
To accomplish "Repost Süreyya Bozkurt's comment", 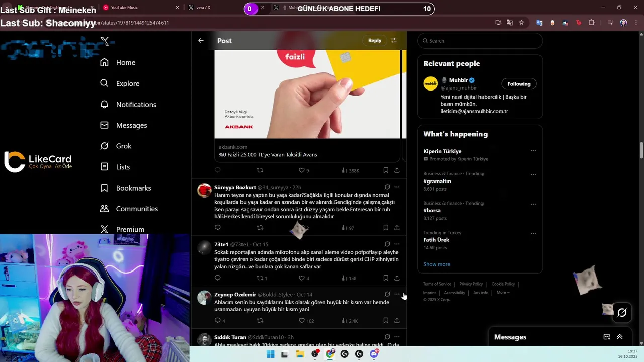I will coord(260,228).
